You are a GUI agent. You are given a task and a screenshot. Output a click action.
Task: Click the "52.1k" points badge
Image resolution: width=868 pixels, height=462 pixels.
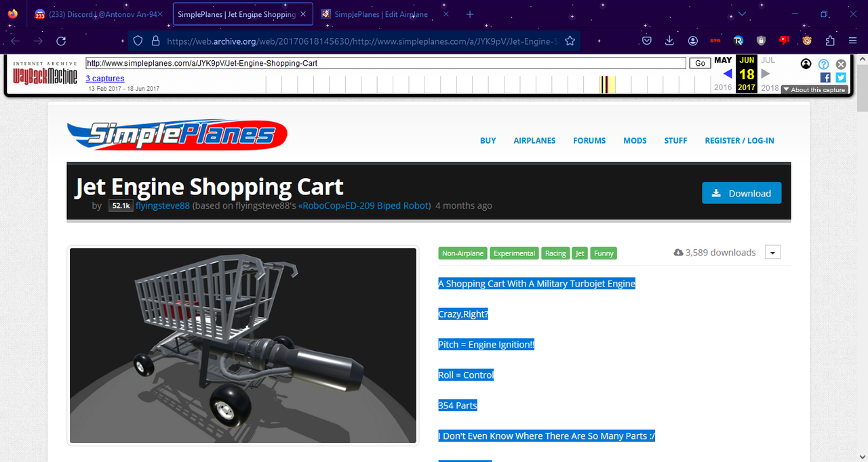(x=121, y=206)
